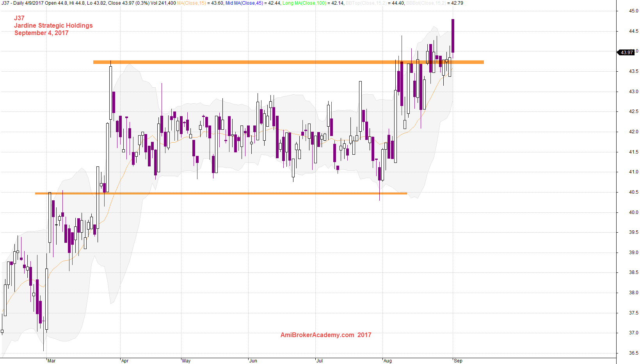Click the 36.5 price axis label
640x364 pixels.
click(x=634, y=353)
